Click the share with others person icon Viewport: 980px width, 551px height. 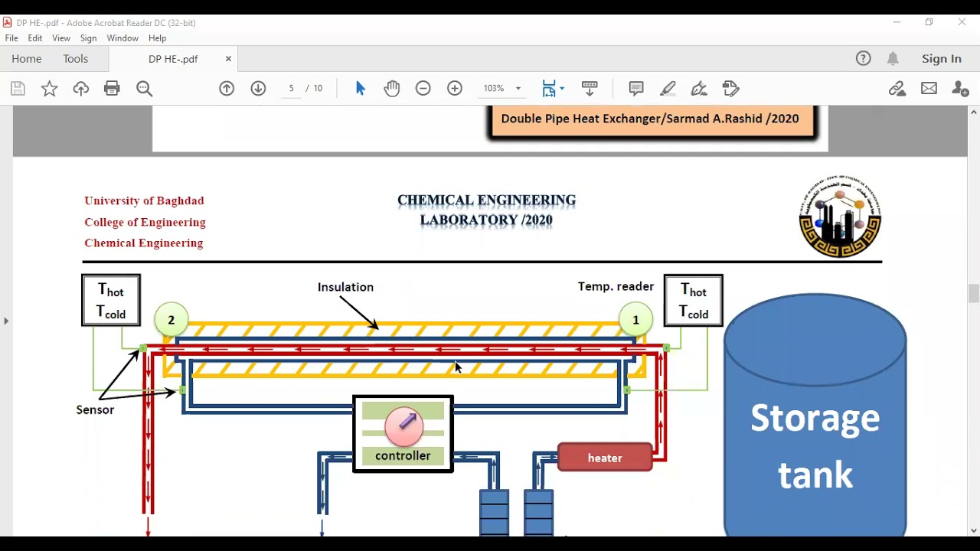point(960,89)
